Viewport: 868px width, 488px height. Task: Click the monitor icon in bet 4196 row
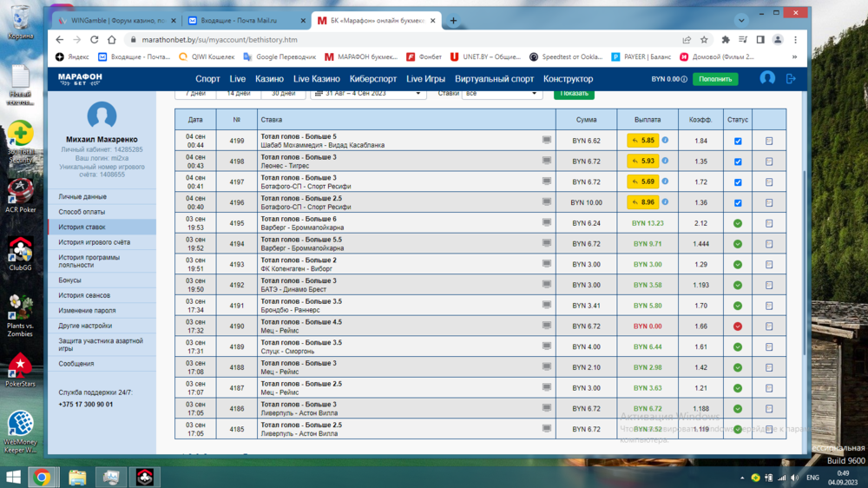pyautogui.click(x=547, y=202)
